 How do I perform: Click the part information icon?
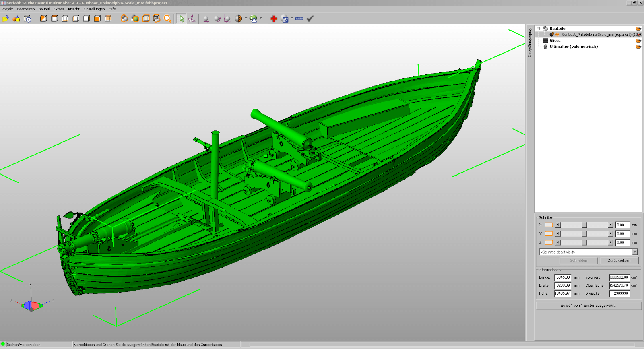coord(27,19)
